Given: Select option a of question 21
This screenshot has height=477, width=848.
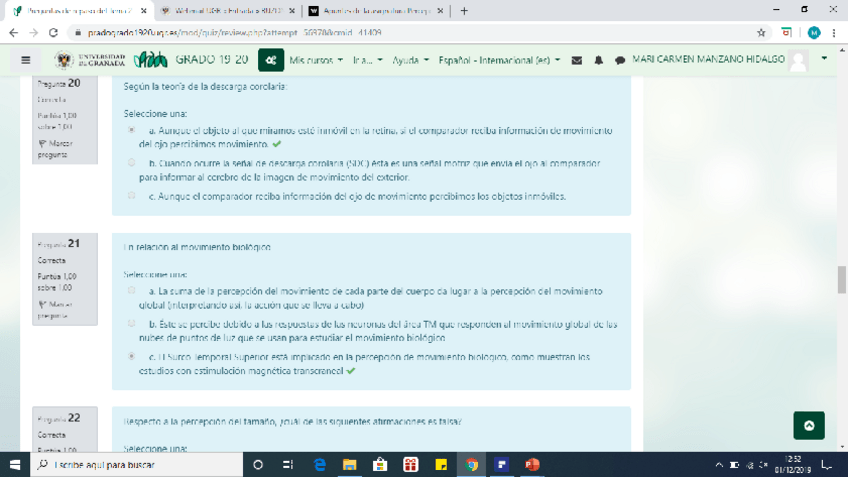Looking at the screenshot, I should click(131, 290).
